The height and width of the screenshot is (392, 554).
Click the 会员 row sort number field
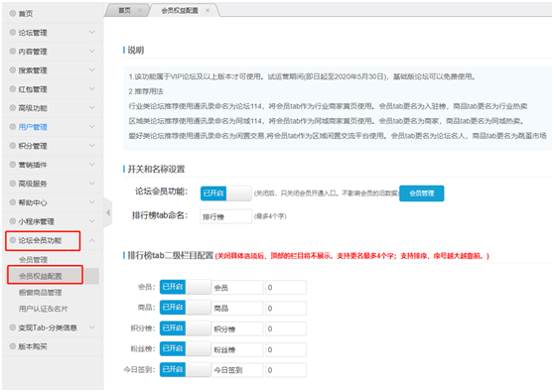tap(286, 288)
